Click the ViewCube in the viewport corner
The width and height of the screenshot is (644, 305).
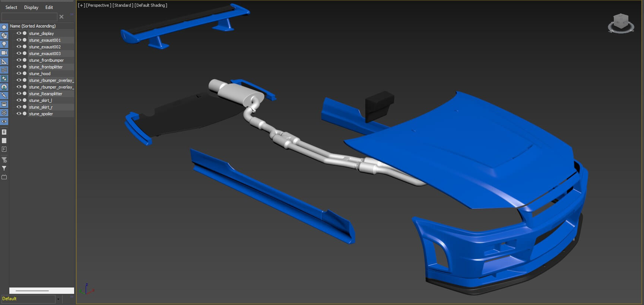pyautogui.click(x=621, y=23)
